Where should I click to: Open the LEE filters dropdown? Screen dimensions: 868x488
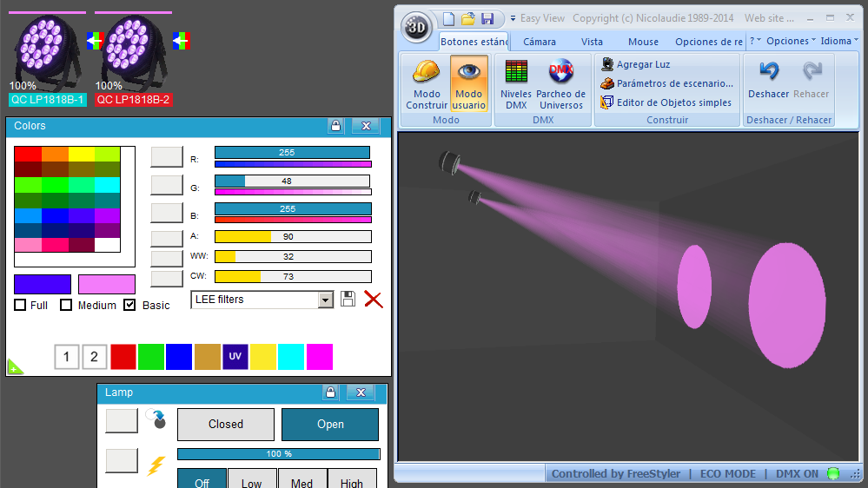click(326, 300)
